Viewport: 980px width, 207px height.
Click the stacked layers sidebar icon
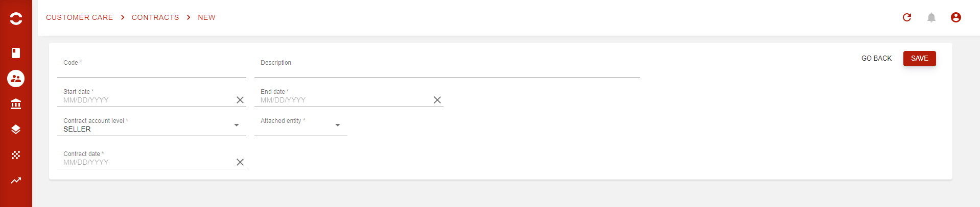click(x=16, y=130)
